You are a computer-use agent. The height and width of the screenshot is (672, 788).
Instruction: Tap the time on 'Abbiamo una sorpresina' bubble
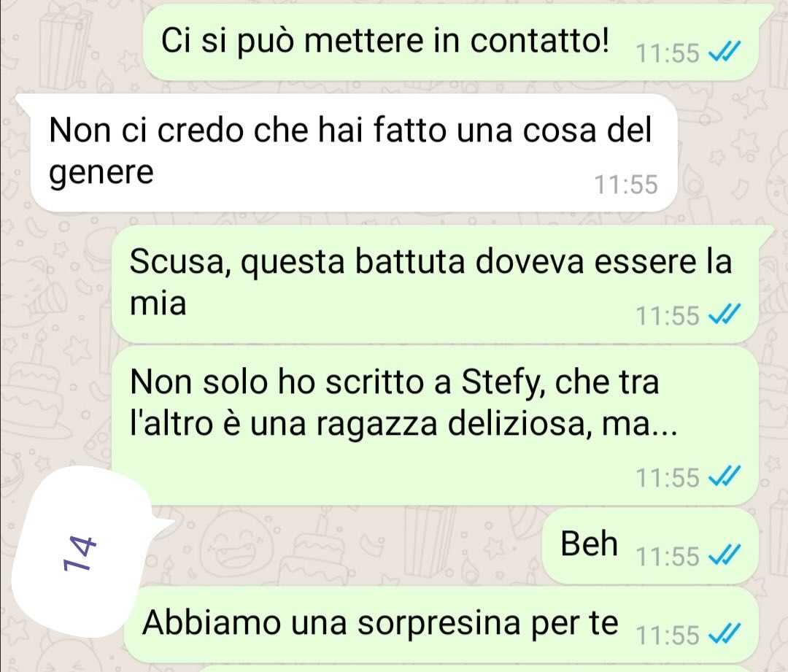(668, 635)
